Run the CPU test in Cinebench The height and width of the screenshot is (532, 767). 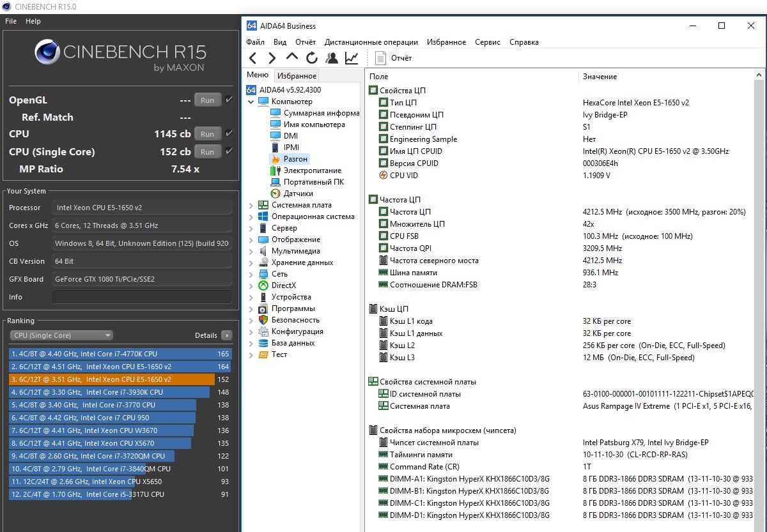[x=207, y=134]
